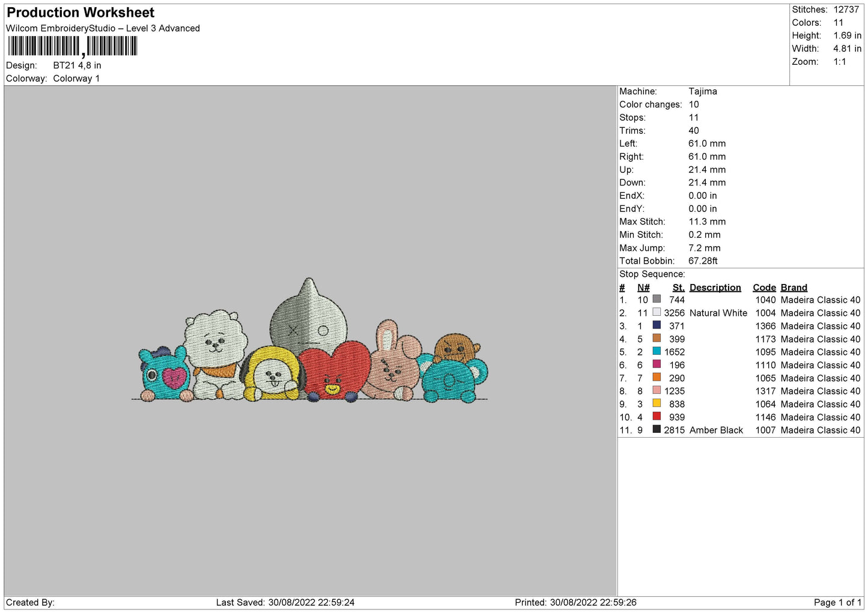Click thread code '1095' in row 5
This screenshot has width=868, height=613.
coord(765,352)
